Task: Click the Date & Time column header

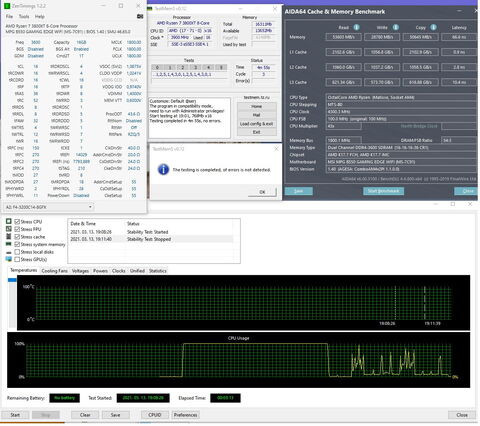Action: click(x=83, y=224)
